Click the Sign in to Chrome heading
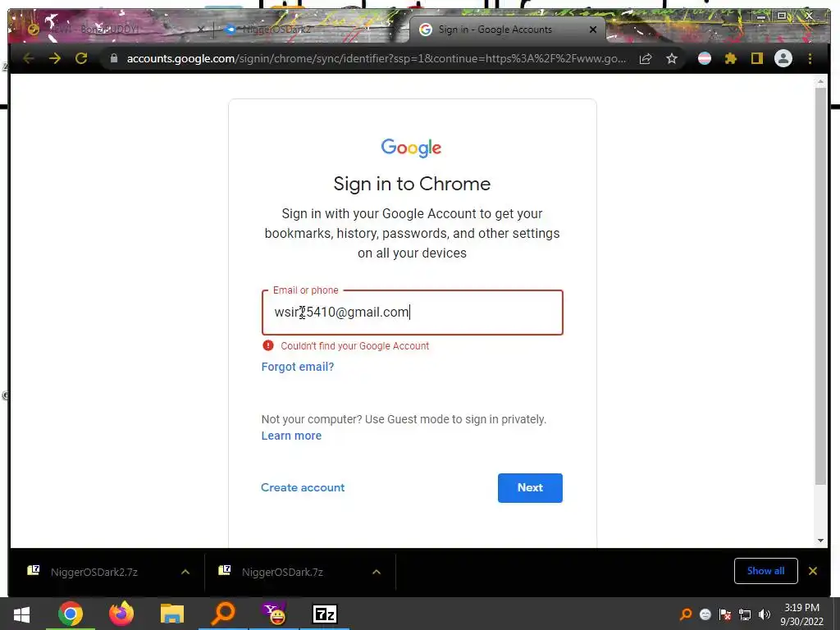The image size is (840, 630). tap(412, 184)
